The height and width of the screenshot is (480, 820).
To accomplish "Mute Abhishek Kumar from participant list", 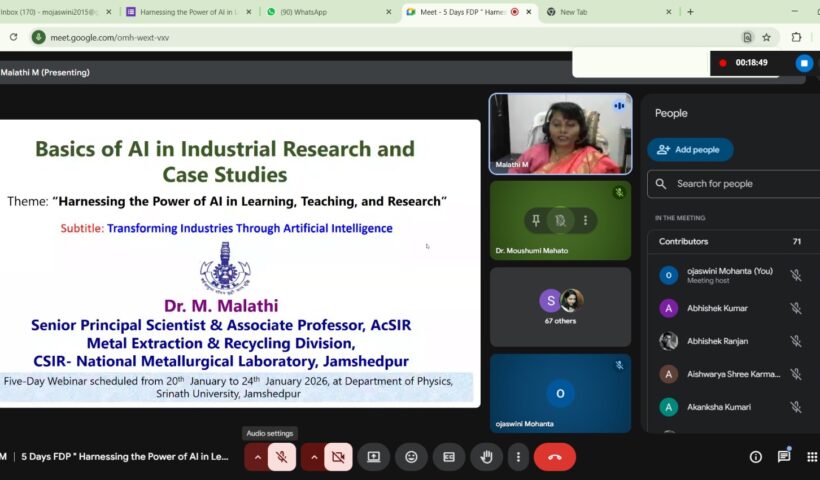I will (796, 308).
